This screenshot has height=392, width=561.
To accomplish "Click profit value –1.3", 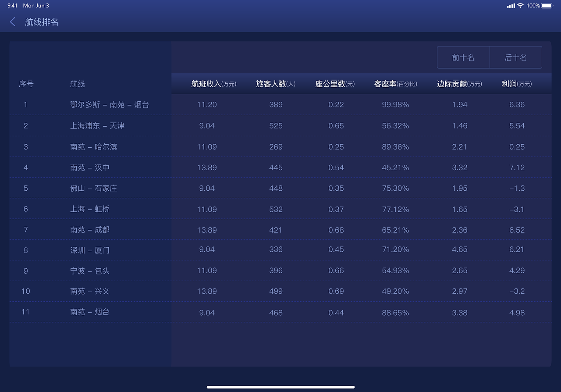I will tap(517, 188).
